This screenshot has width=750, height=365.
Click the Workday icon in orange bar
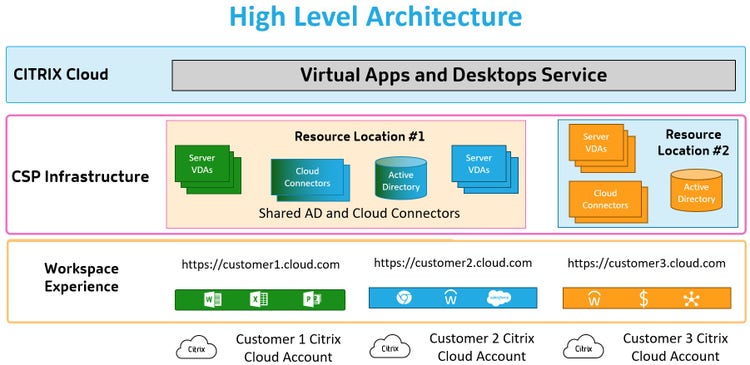[x=594, y=299]
